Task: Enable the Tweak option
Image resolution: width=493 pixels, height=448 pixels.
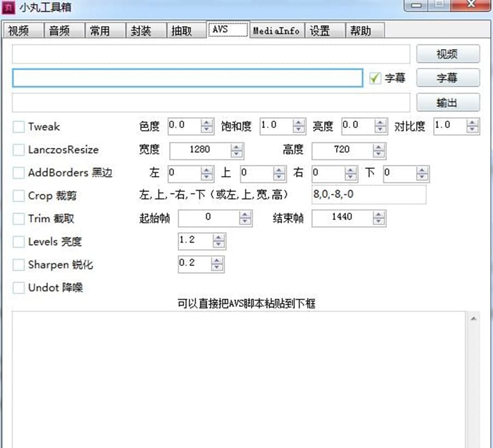Action: (18, 126)
